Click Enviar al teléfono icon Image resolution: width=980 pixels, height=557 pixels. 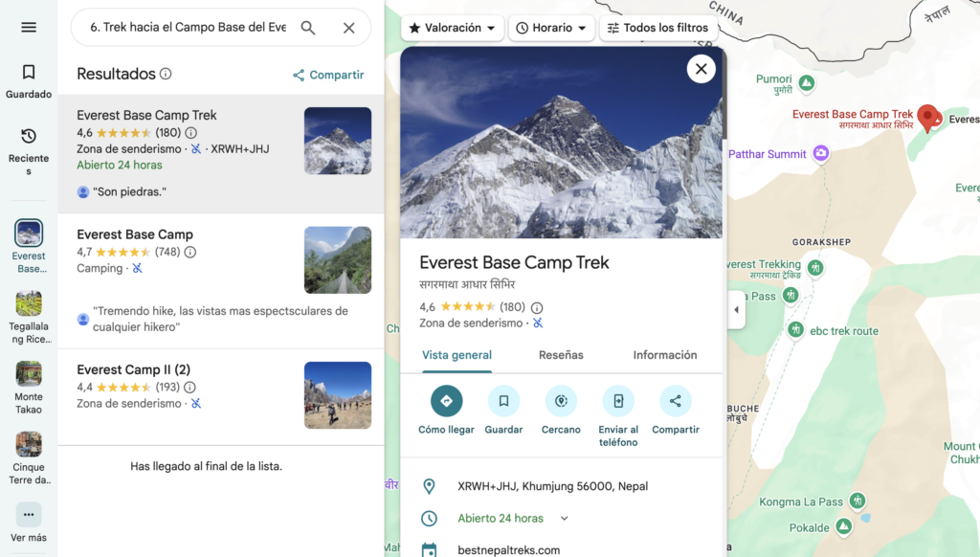click(618, 401)
